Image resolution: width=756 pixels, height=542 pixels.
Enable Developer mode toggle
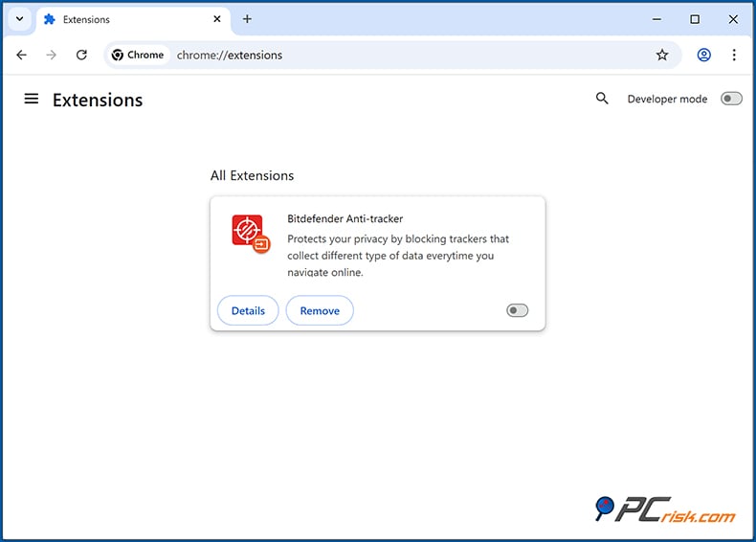click(731, 99)
